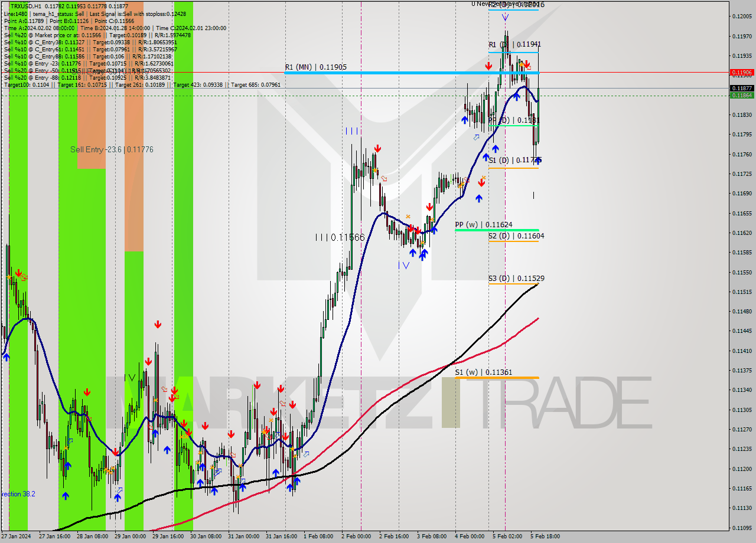
Task: Click the 0.12005 price axis label
Action: click(x=742, y=17)
